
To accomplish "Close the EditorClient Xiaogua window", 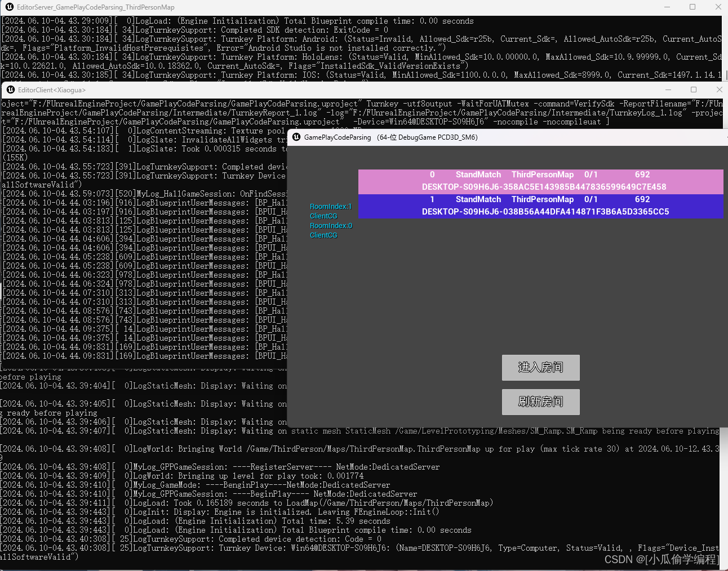I will pyautogui.click(x=719, y=90).
